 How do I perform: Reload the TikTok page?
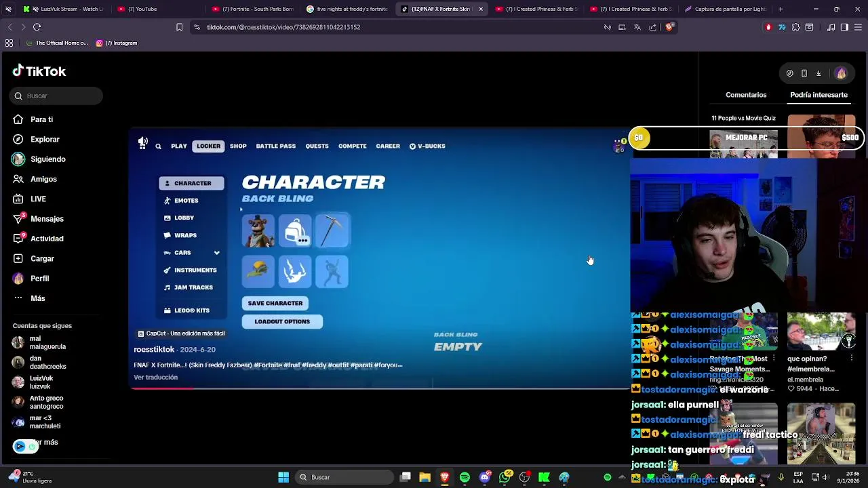tap(37, 27)
